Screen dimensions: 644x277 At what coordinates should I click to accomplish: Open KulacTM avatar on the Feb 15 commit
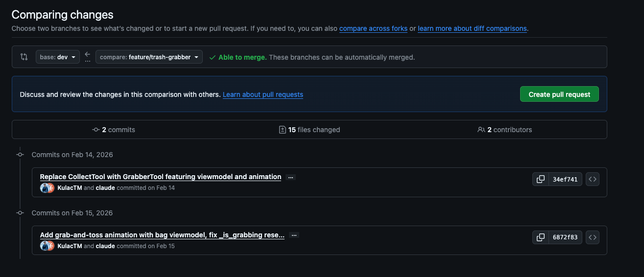click(x=45, y=246)
